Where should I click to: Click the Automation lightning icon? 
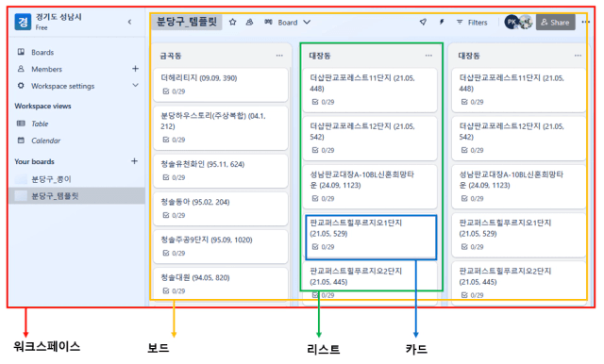442,22
